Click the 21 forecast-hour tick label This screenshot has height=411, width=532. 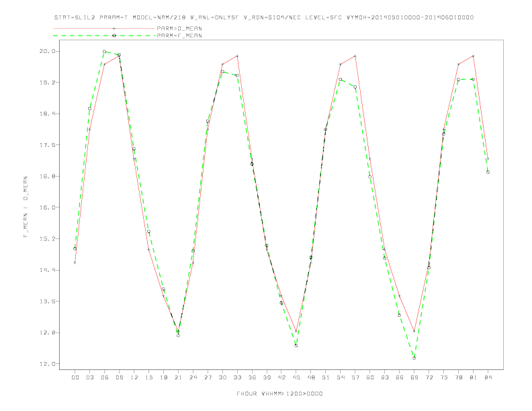click(x=178, y=377)
